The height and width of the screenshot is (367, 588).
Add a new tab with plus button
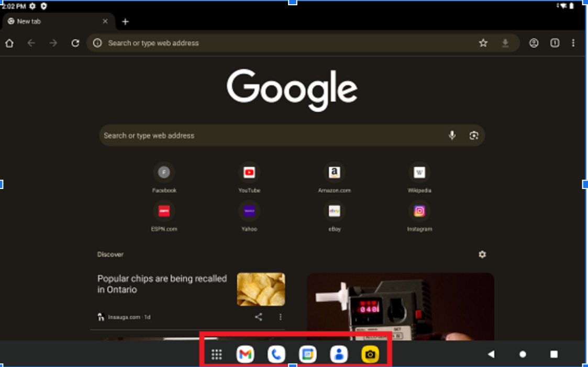[x=125, y=21]
